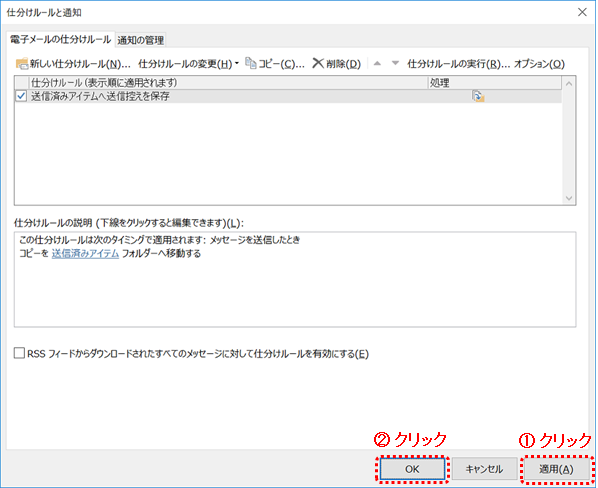Open 仕分けルールの実行 dialog

[458, 64]
